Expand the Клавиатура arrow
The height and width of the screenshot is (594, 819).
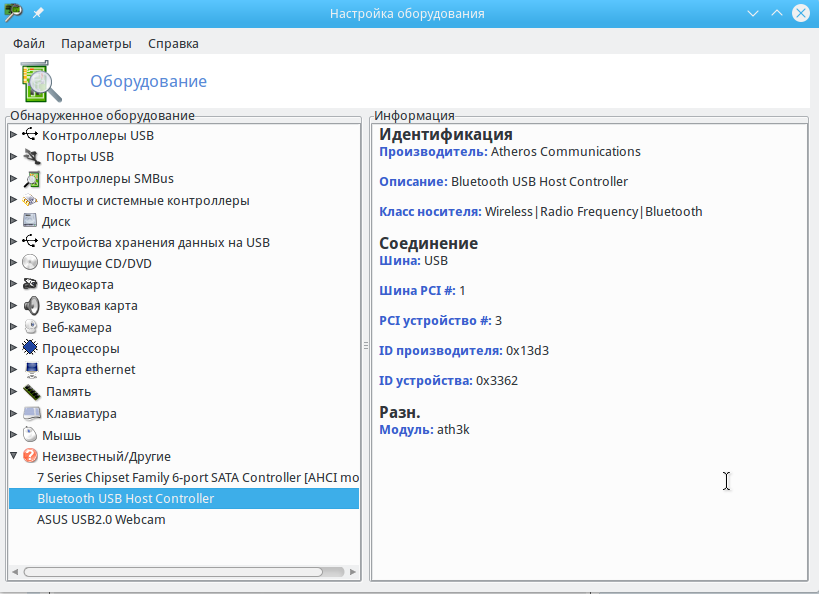click(14, 413)
